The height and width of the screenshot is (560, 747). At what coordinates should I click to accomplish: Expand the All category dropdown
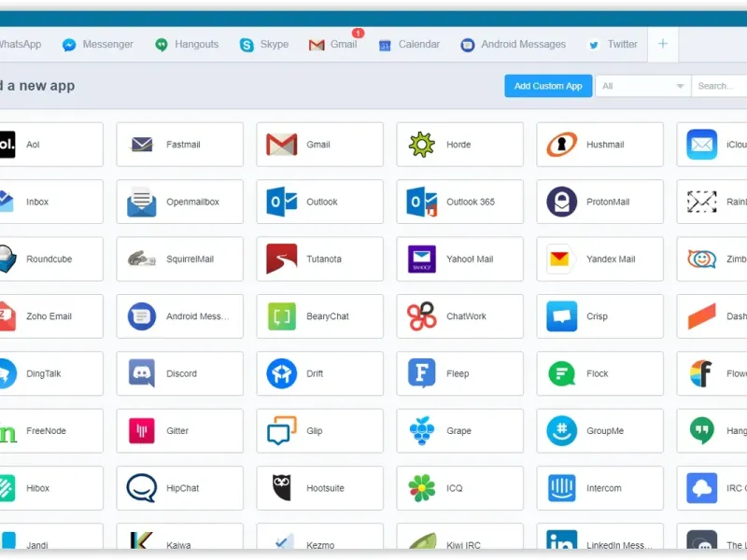click(x=642, y=86)
